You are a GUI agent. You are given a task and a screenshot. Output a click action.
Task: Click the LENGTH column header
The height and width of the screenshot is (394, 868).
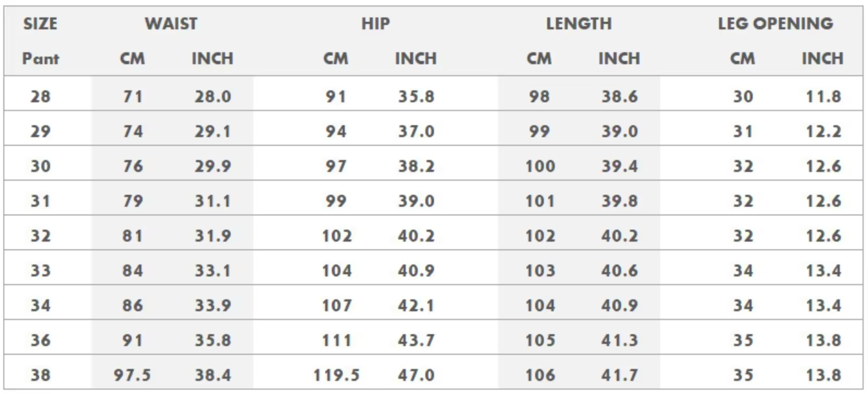[x=579, y=23]
